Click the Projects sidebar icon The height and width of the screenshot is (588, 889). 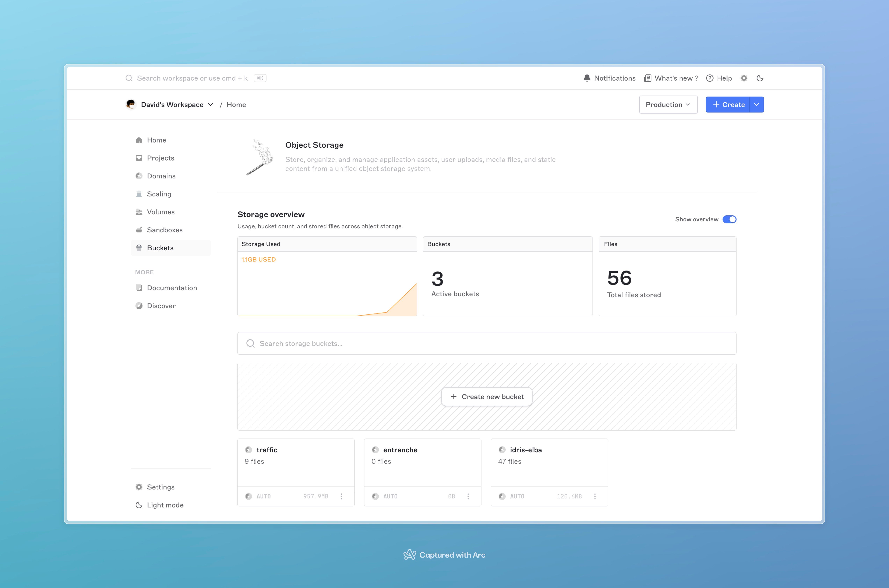coord(139,158)
